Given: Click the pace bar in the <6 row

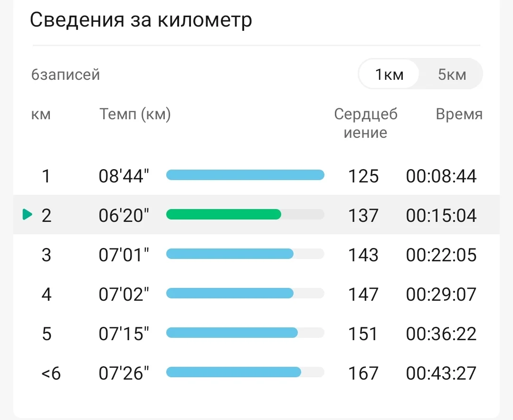Looking at the screenshot, I should point(234,372).
